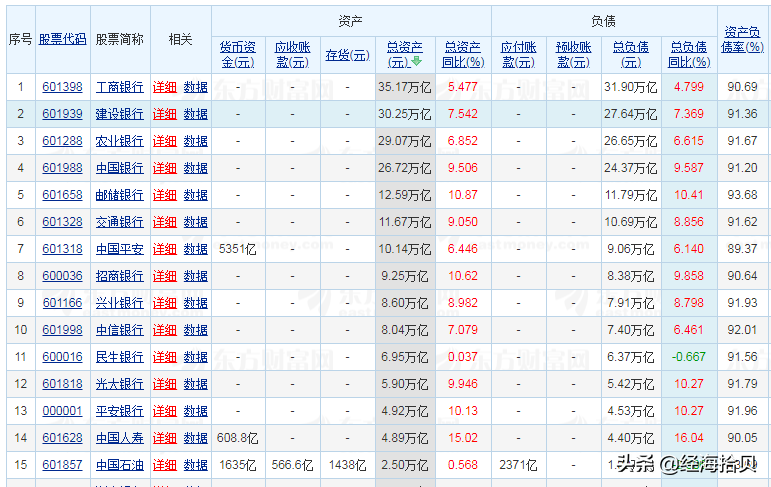Sort by 总资产 green down arrow
Image resolution: width=771 pixels, height=487 pixels.
[x=416, y=61]
